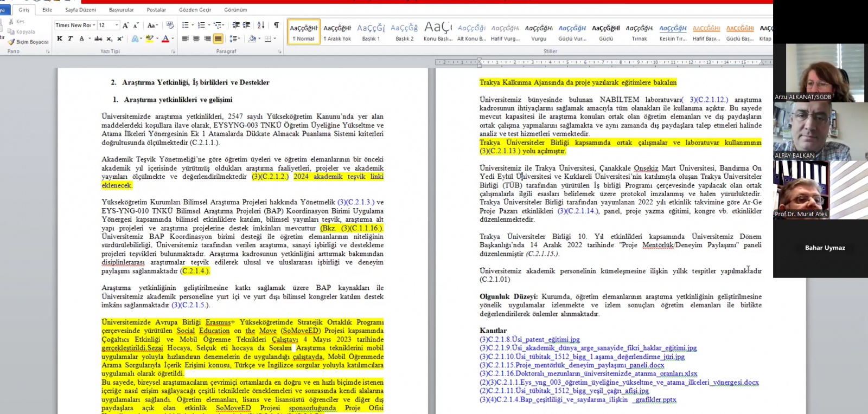The image size is (868, 414).
Task: Toggle strikethrough formatting (abc)
Action: tap(98, 38)
